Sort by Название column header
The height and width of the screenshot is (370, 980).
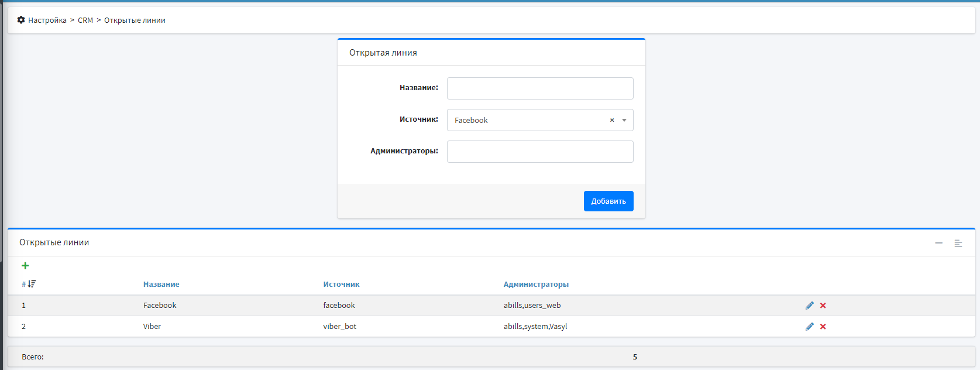click(x=161, y=284)
